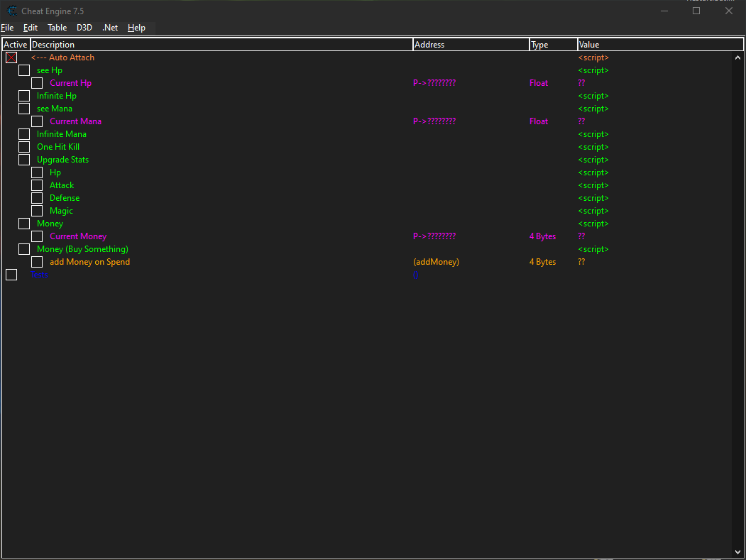This screenshot has height=560, width=746.
Task: Click the Current Hp pointer address
Action: pos(434,83)
